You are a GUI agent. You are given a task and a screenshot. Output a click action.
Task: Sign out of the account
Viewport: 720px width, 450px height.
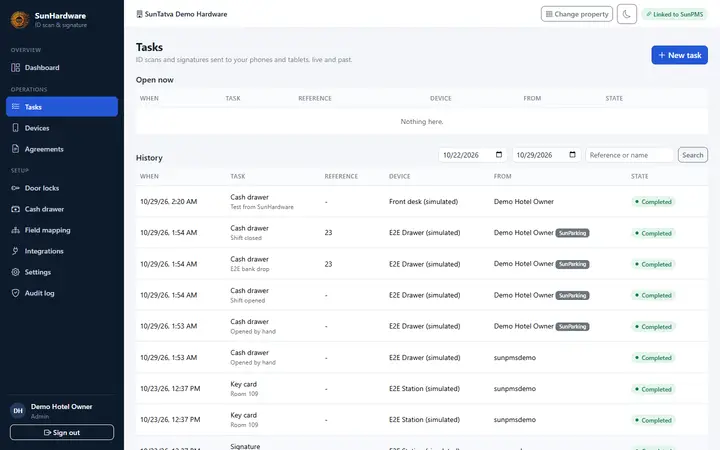point(62,432)
